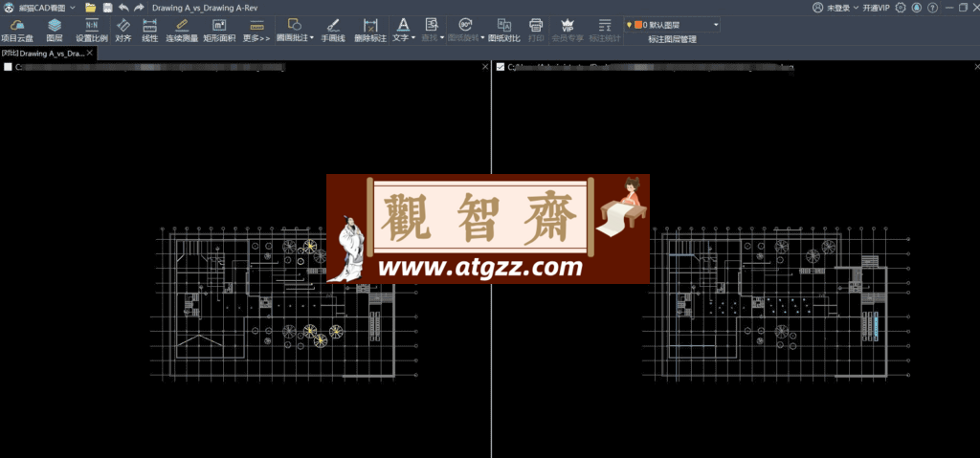Click the 删除标注 delete annotation tool
Image resolution: width=980 pixels, height=458 pixels.
370,30
